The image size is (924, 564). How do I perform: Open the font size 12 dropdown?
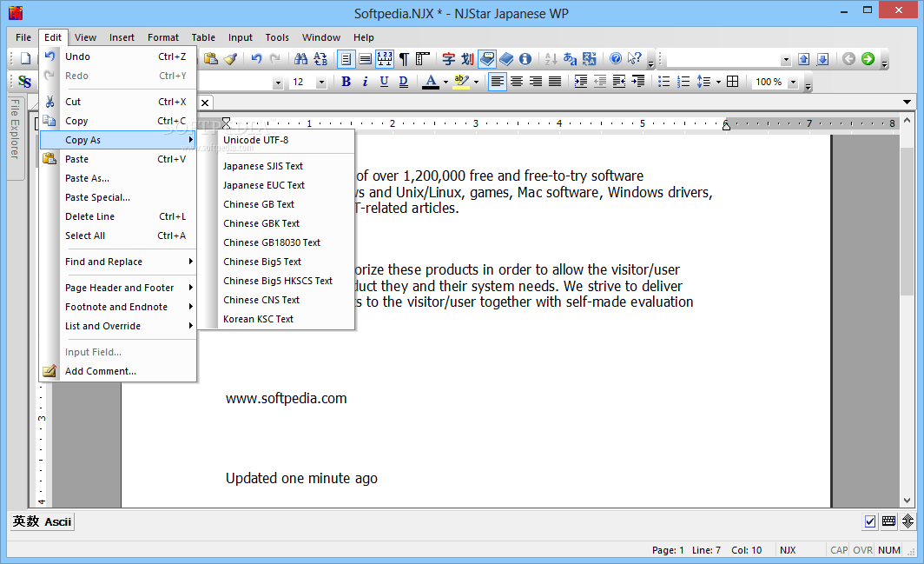(x=321, y=82)
